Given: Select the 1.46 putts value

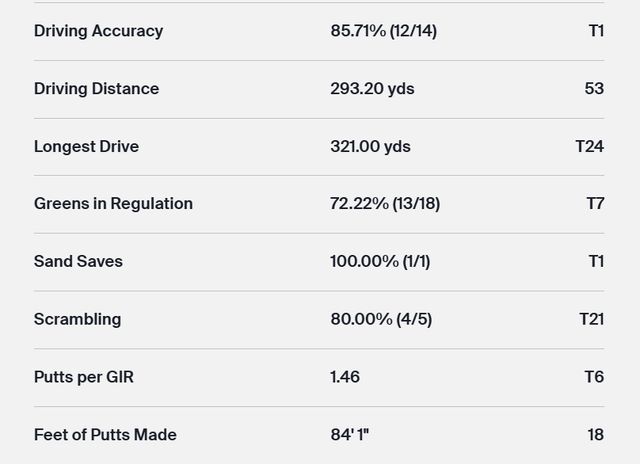Looking at the screenshot, I should [345, 377].
